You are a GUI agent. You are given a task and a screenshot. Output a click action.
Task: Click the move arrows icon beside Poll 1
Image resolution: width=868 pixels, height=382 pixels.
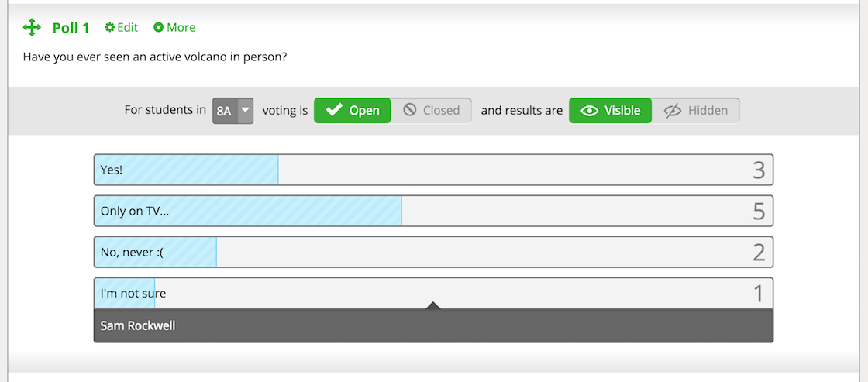pos(32,27)
